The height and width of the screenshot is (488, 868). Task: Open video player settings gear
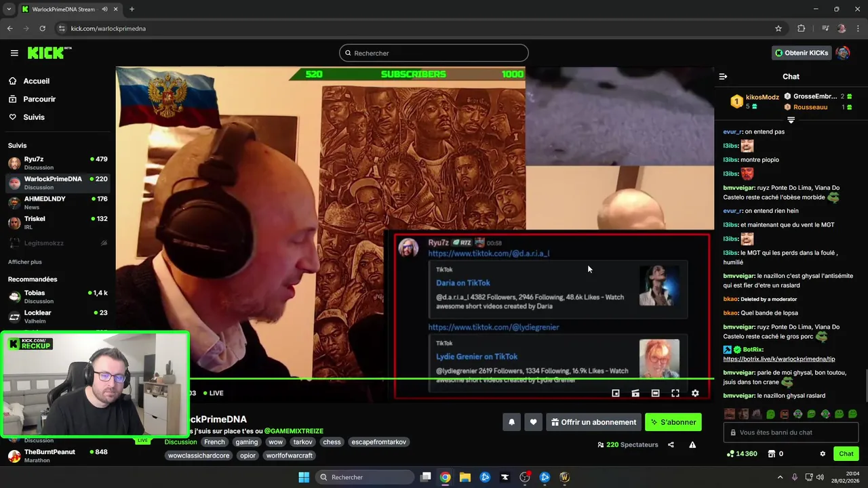click(x=695, y=393)
